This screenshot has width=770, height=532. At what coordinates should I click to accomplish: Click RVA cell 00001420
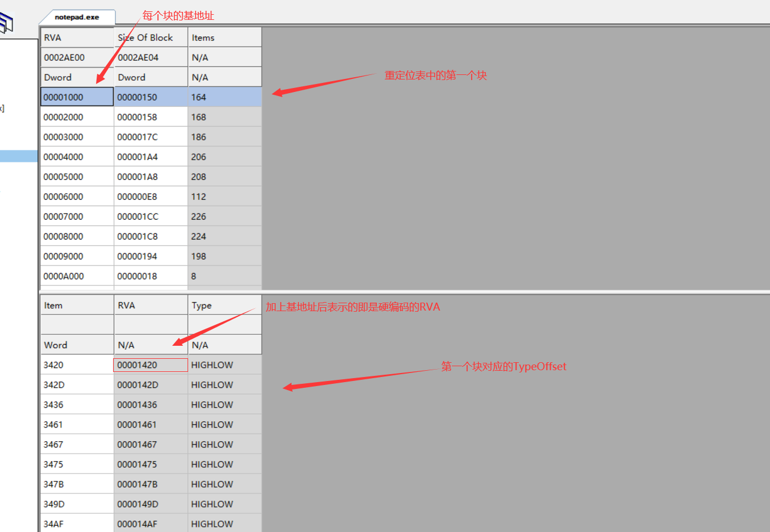pos(151,365)
